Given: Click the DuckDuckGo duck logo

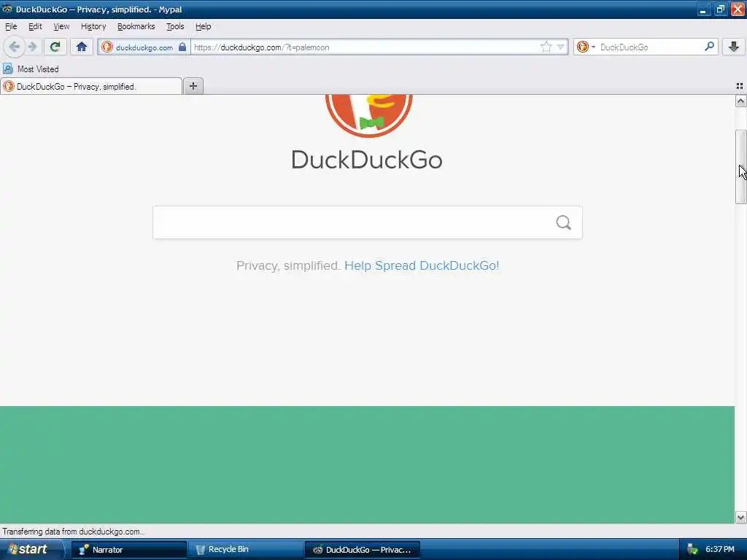Looking at the screenshot, I should 368,116.
